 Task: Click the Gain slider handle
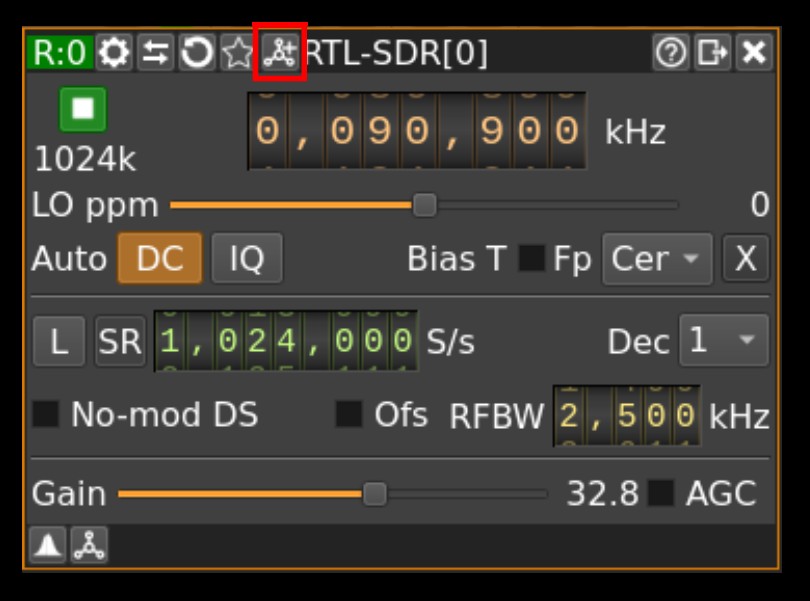[x=375, y=494]
